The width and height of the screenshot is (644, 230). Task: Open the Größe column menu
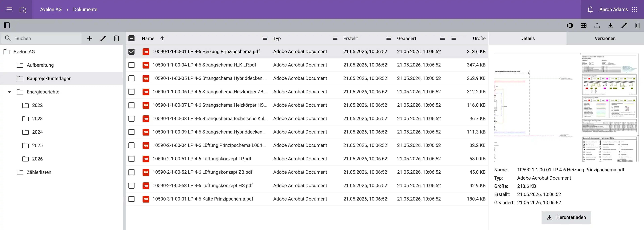tap(454, 39)
